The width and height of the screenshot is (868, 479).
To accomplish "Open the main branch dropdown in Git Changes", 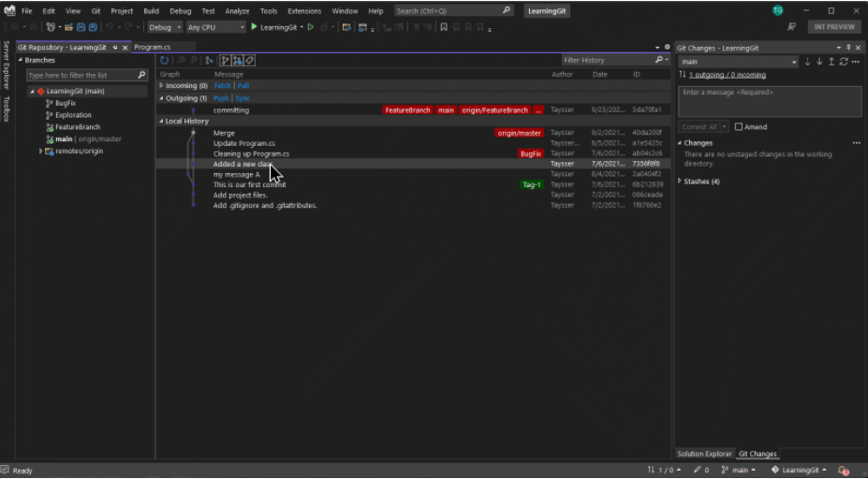I will pyautogui.click(x=739, y=62).
